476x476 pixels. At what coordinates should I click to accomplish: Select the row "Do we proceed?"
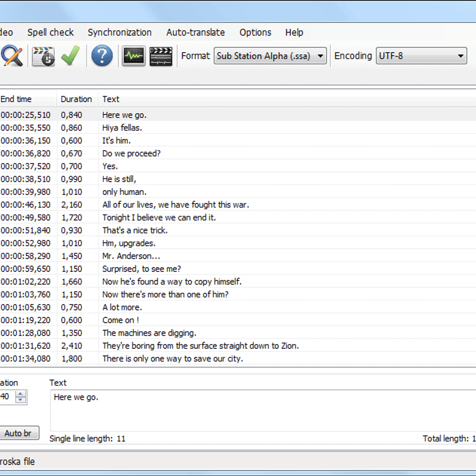[131, 154]
